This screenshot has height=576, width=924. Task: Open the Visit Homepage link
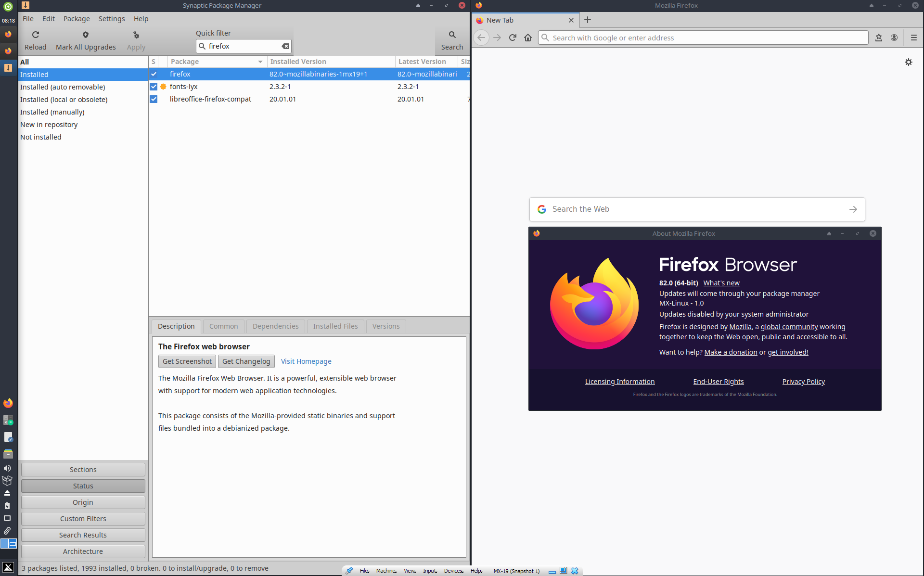coord(306,361)
